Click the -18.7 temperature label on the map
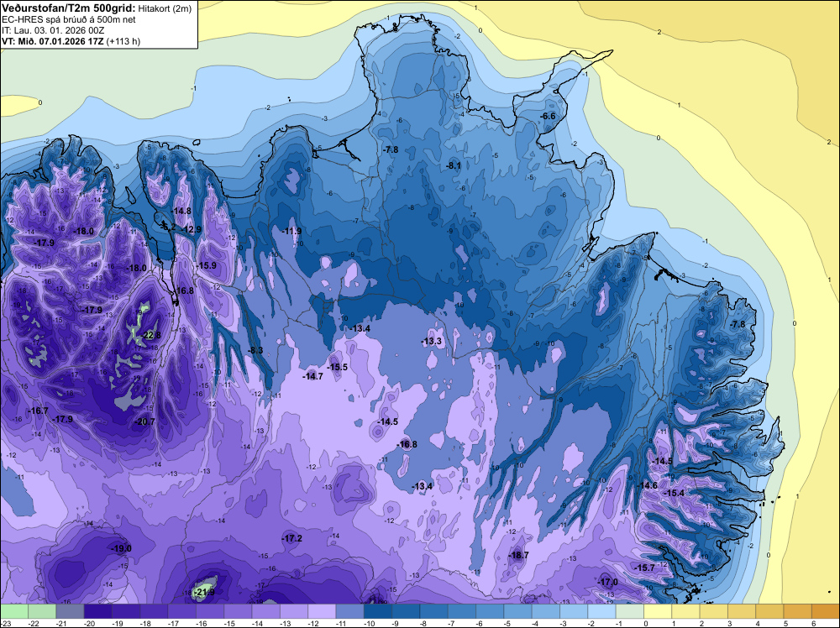The height and width of the screenshot is (628, 840). click(x=518, y=555)
